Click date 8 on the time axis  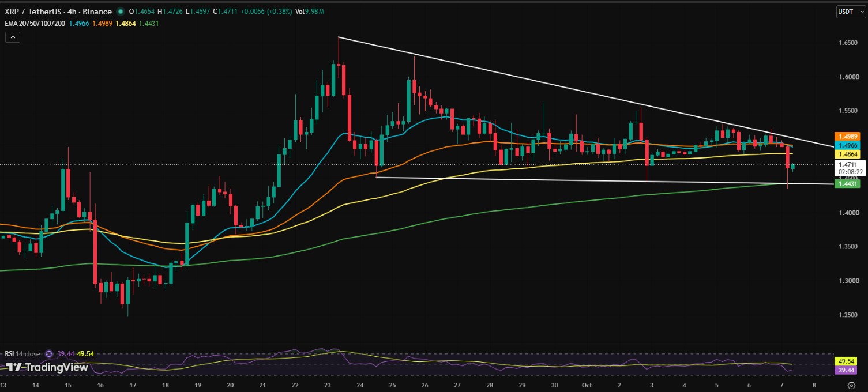pos(814,385)
